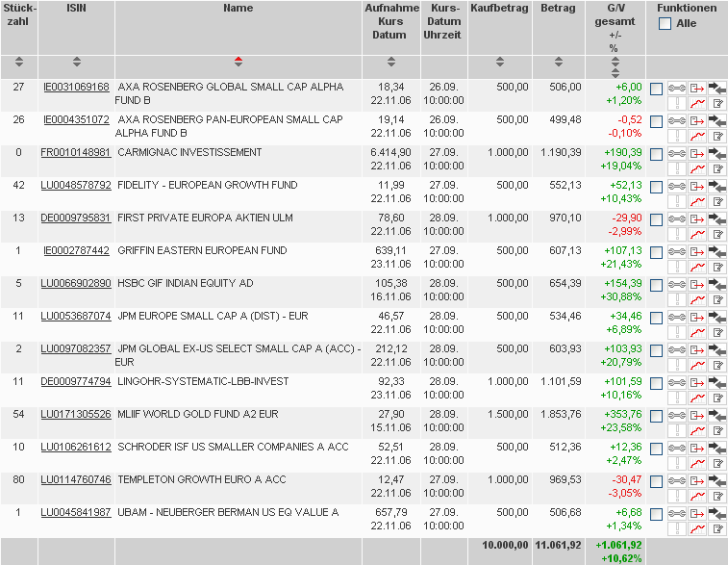Open ISIN link IE0004351072
The height and width of the screenshot is (565, 728).
[x=76, y=119]
